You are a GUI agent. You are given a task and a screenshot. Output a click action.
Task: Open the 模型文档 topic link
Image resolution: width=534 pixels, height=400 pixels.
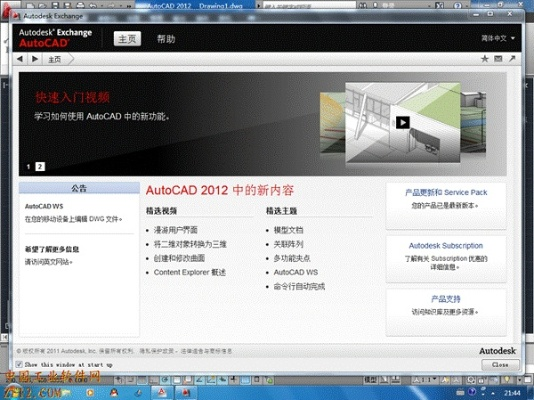[x=288, y=230]
